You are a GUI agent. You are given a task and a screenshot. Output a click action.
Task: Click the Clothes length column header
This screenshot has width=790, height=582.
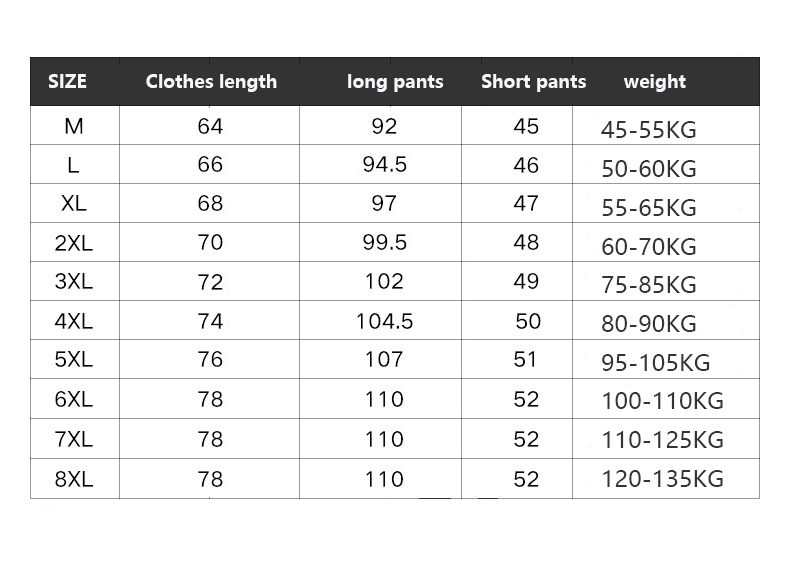(211, 82)
